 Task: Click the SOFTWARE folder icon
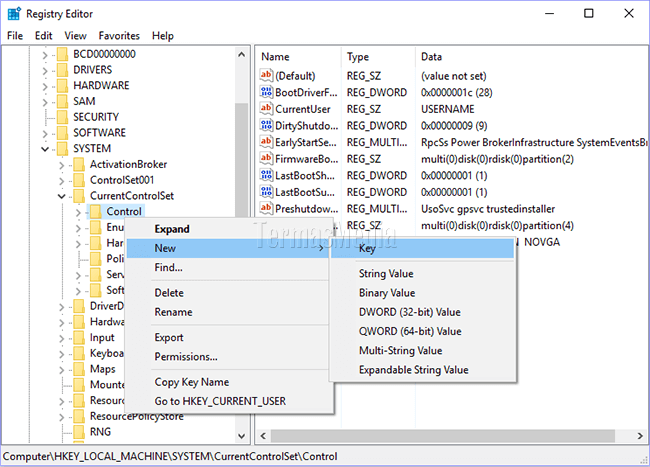(62, 133)
